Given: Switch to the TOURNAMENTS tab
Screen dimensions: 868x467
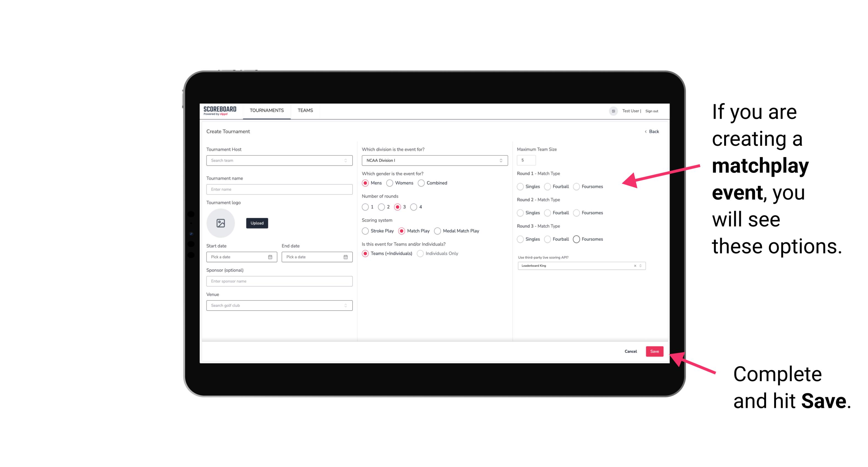Looking at the screenshot, I should (x=267, y=110).
